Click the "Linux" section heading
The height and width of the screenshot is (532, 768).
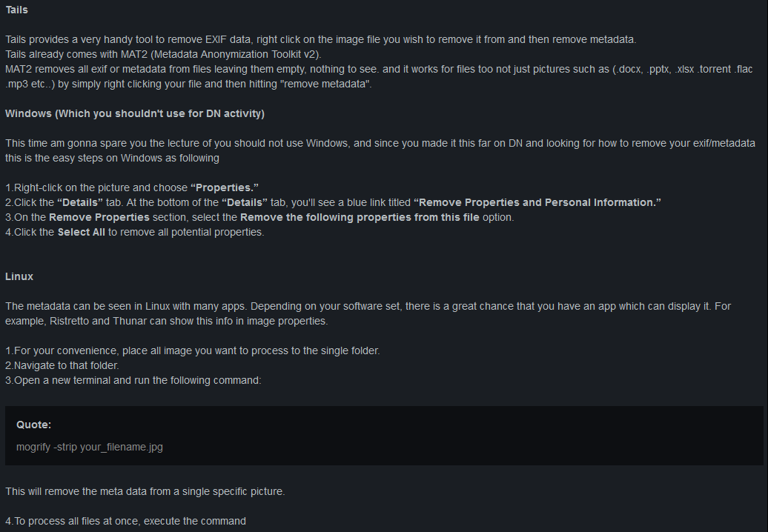(19, 276)
